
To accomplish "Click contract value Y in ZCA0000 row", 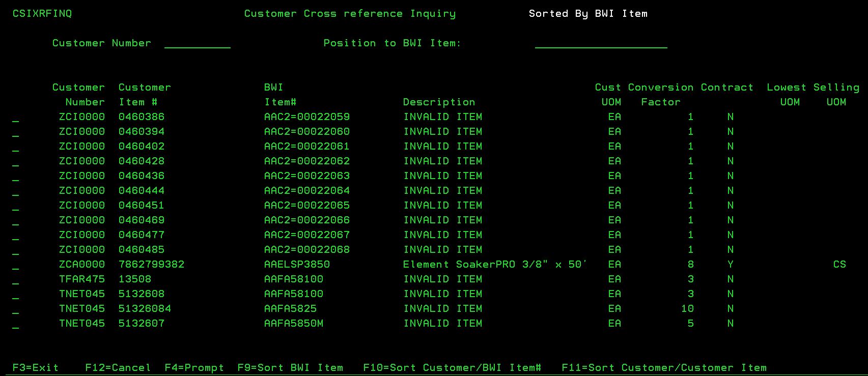I will click(x=730, y=265).
